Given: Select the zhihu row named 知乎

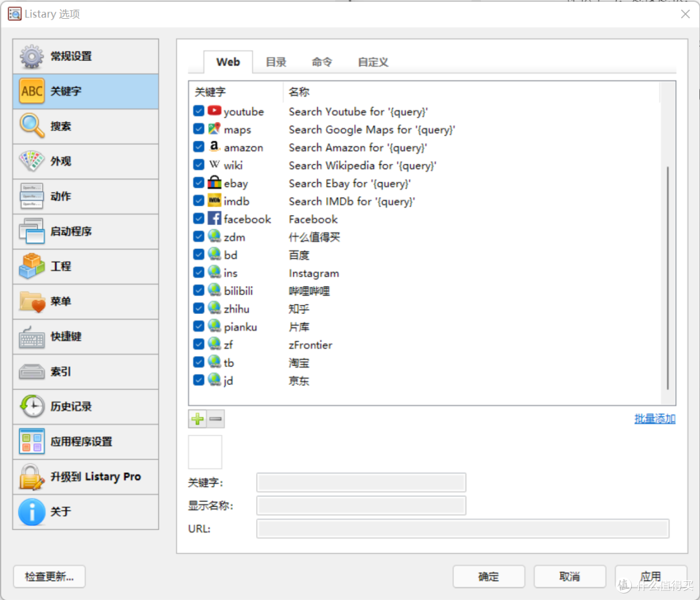Looking at the screenshot, I should (425, 309).
